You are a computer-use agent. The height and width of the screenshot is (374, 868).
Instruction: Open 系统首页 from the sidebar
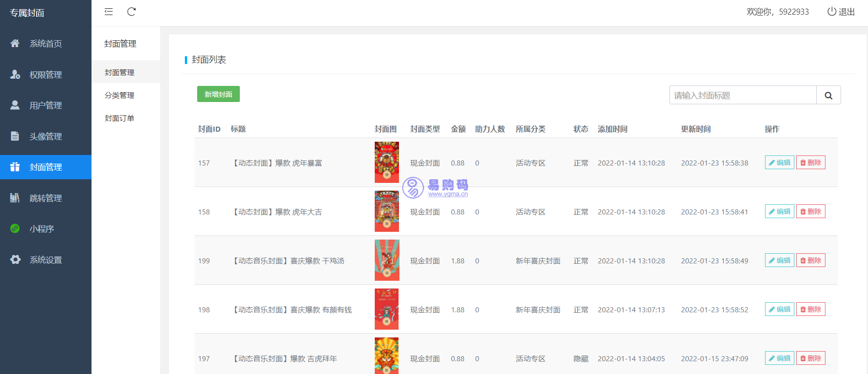pos(45,44)
